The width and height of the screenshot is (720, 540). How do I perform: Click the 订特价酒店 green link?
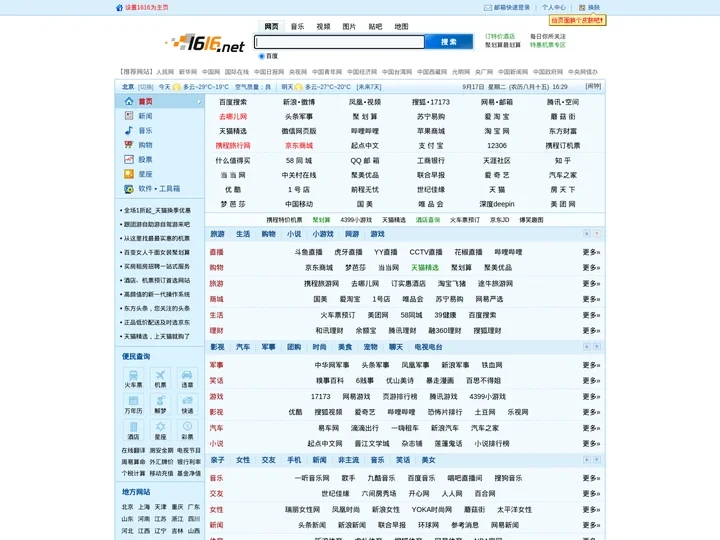pos(500,36)
